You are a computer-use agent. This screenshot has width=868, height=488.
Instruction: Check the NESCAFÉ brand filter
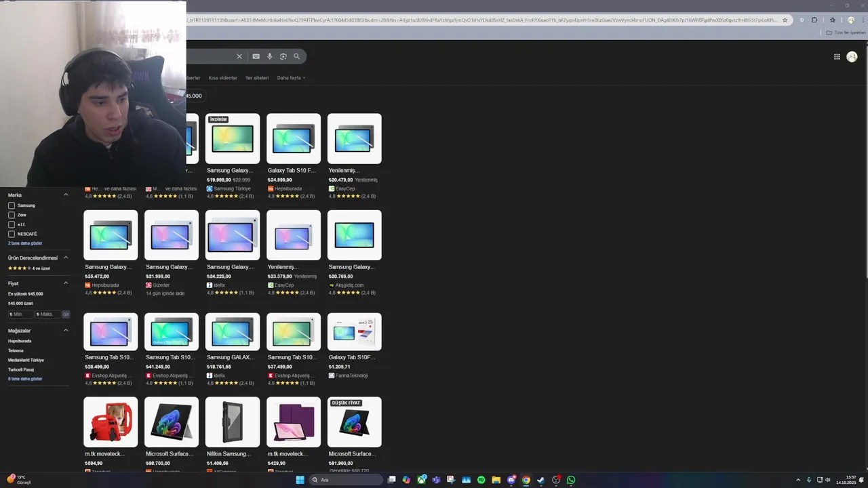click(x=12, y=234)
